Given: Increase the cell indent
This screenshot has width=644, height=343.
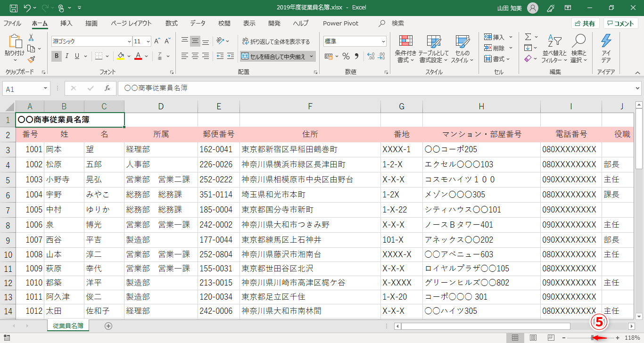Looking at the screenshot, I should [x=231, y=56].
